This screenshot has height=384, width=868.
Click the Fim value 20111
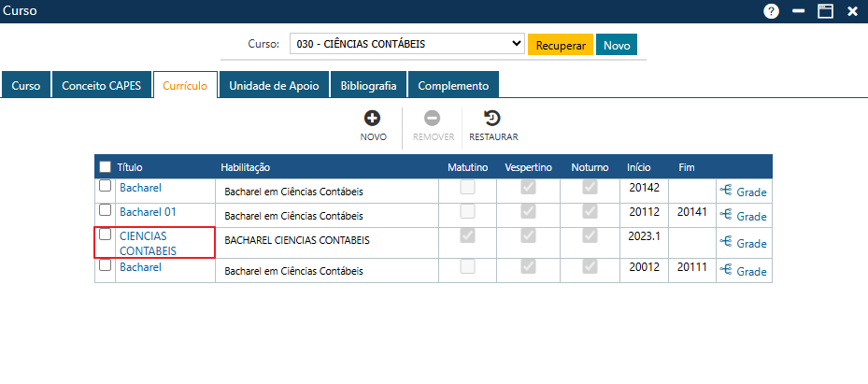(692, 266)
